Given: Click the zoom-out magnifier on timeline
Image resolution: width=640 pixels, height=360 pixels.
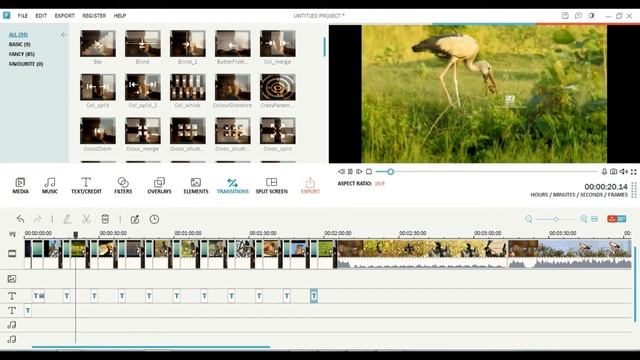Looking at the screenshot, I should (529, 219).
